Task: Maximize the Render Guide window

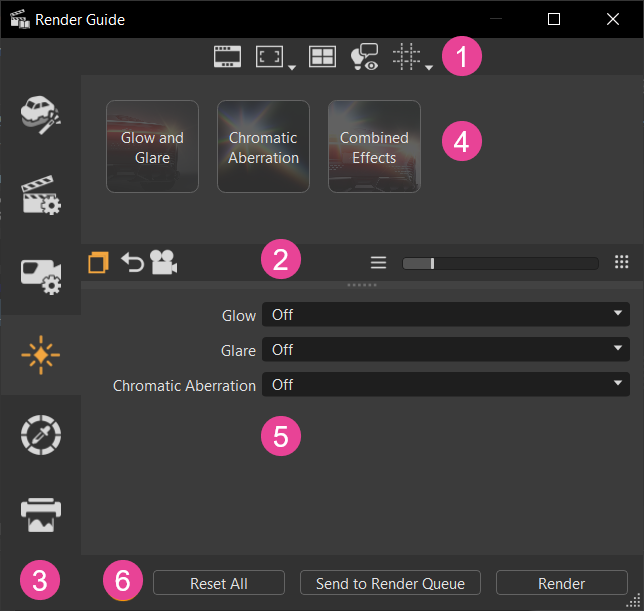Action: (554, 19)
